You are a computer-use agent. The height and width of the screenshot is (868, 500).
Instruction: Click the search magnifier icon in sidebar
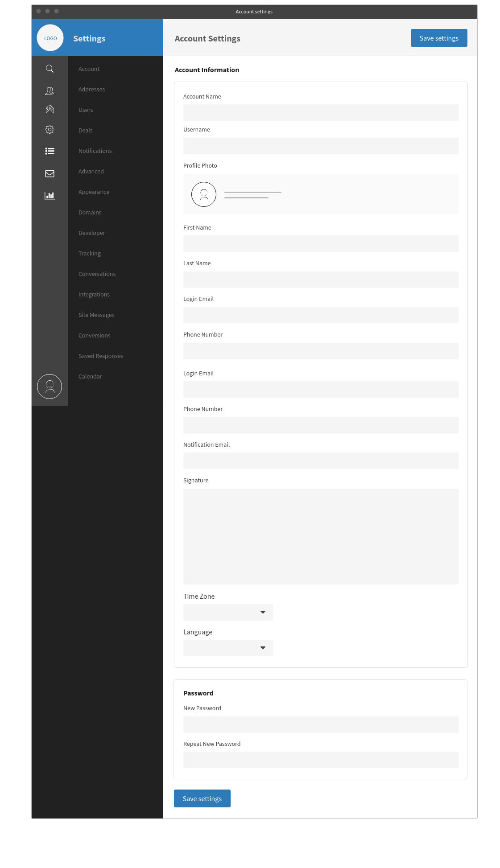click(50, 69)
